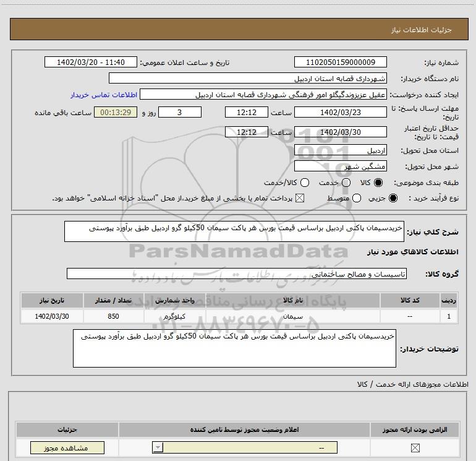Screen dimensions: 476x461
Task: Click the remaining time countdown 00:13:29
Action: 116,112
